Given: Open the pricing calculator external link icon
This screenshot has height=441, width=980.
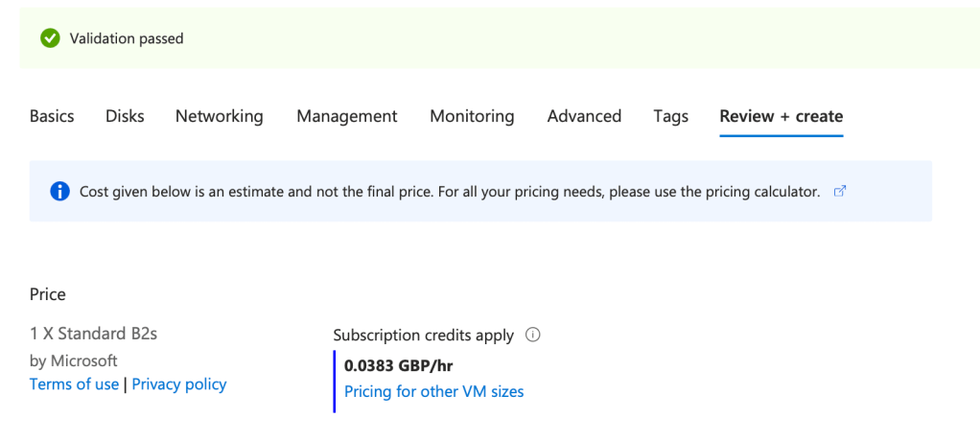Looking at the screenshot, I should pos(840,192).
